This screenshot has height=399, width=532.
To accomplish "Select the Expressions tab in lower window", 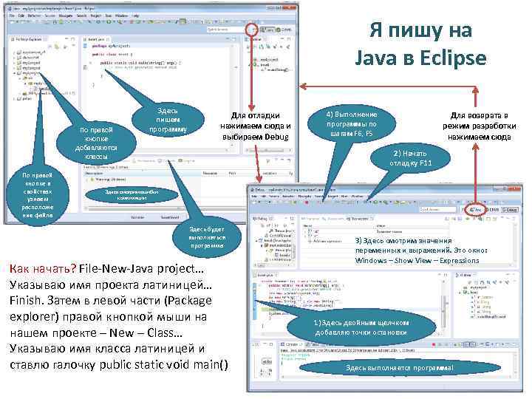I will pos(361,219).
